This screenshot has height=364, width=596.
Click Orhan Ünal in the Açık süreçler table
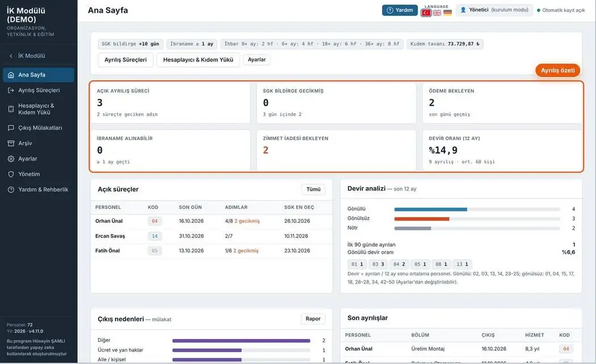click(x=109, y=221)
